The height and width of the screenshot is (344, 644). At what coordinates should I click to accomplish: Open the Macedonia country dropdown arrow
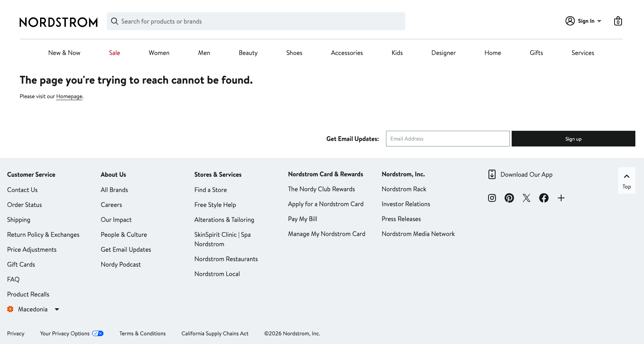coord(57,309)
